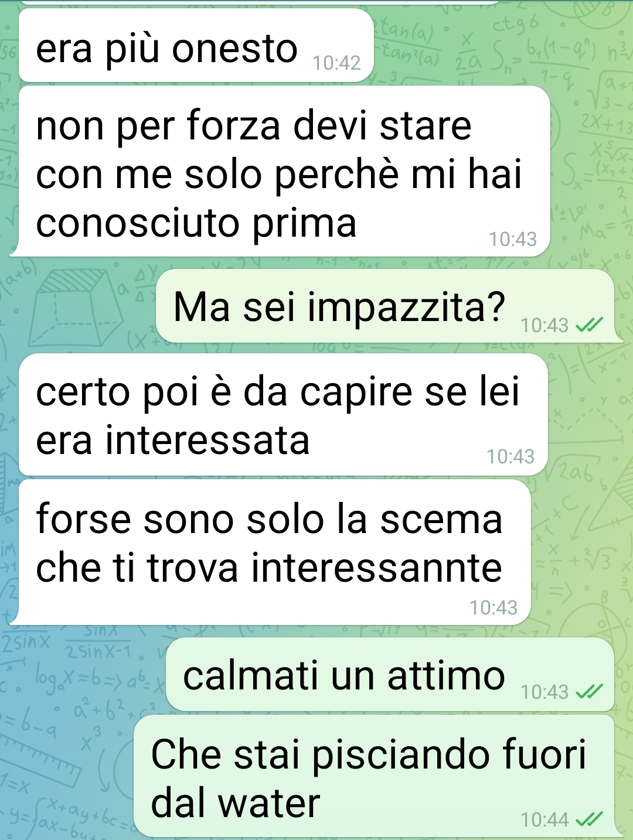Tap the 10:43 timestamp beside 'era interessata'
This screenshot has height=840, width=633.
(511, 456)
